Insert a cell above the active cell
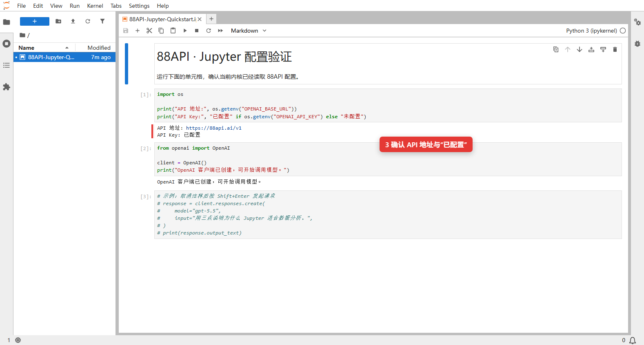Screen dimensions: 644x345 pyautogui.click(x=591, y=49)
